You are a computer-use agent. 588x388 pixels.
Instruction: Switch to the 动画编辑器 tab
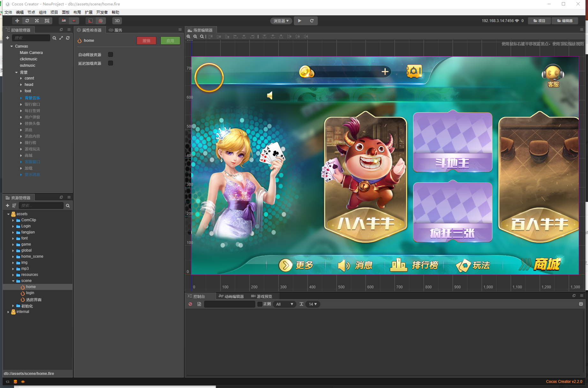tap(231, 296)
